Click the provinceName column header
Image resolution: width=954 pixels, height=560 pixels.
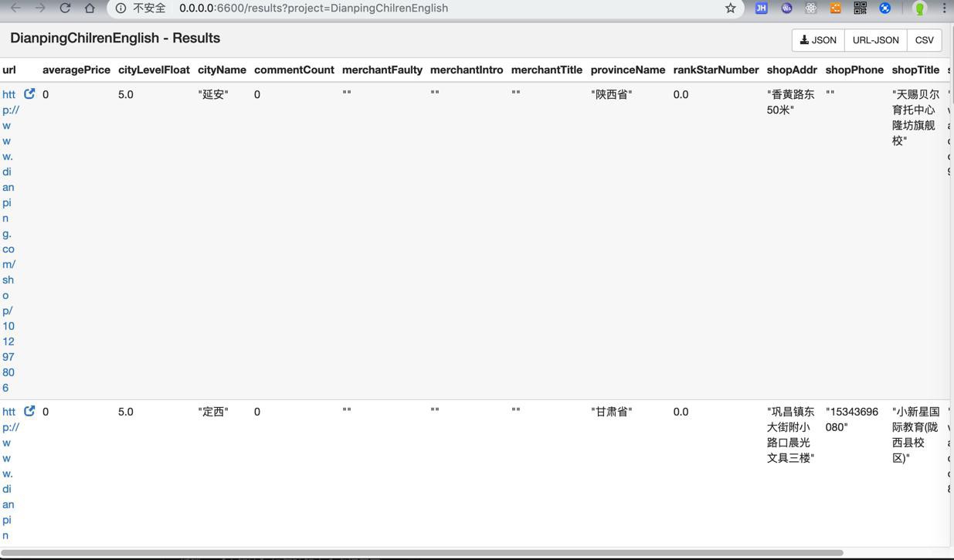(x=628, y=70)
